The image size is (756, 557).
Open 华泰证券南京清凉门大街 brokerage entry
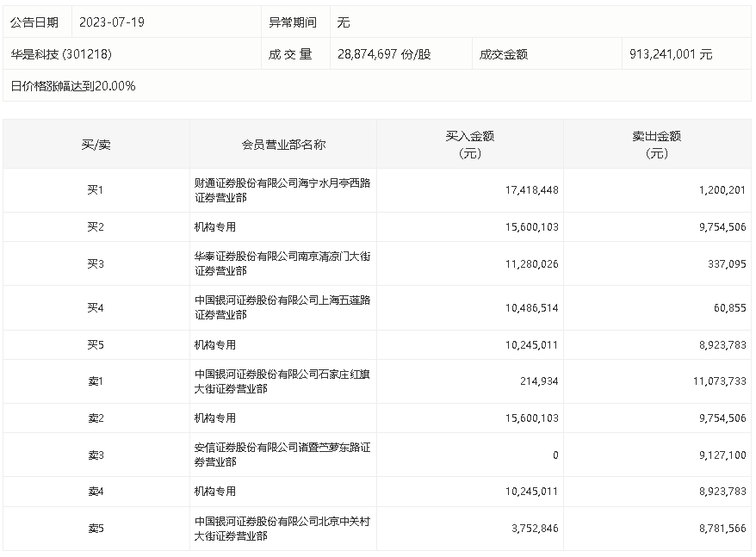coord(282,263)
